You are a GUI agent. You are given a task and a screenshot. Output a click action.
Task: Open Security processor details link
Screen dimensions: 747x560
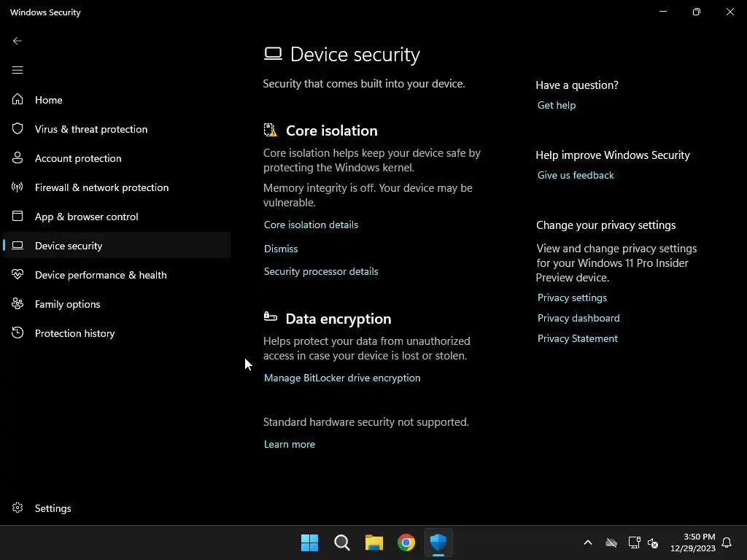tap(321, 271)
